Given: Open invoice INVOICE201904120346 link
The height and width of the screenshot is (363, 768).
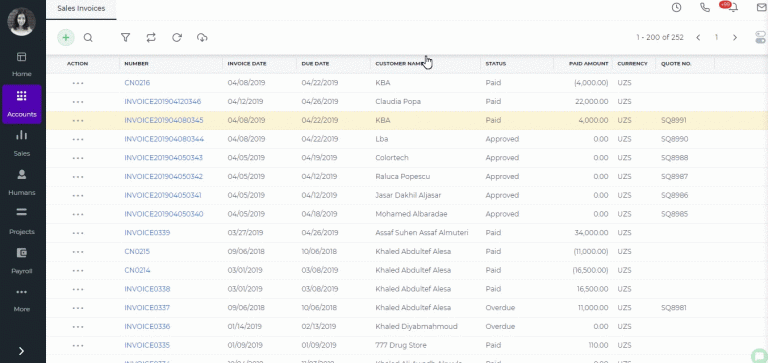Looking at the screenshot, I should [x=163, y=101].
